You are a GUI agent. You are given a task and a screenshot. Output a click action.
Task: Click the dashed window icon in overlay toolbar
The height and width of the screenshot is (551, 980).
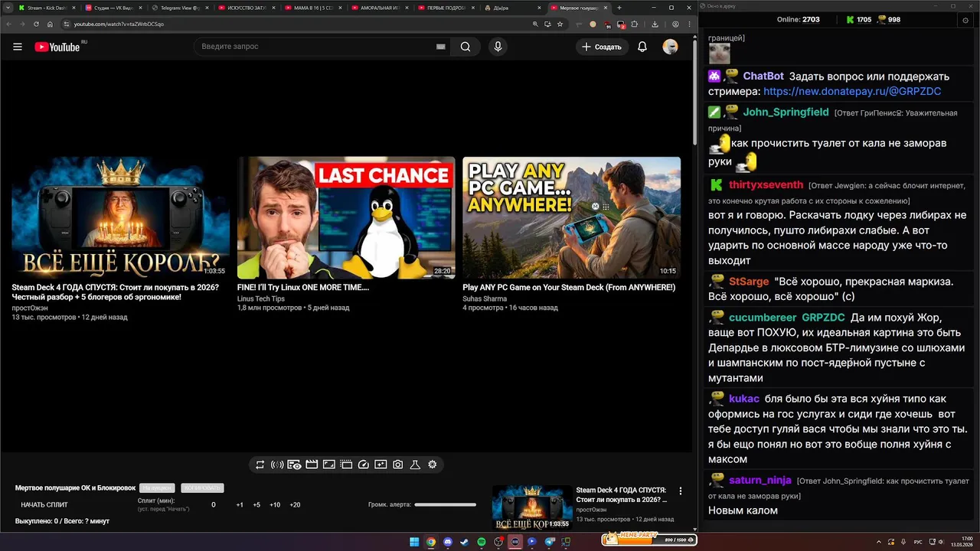[346, 465]
